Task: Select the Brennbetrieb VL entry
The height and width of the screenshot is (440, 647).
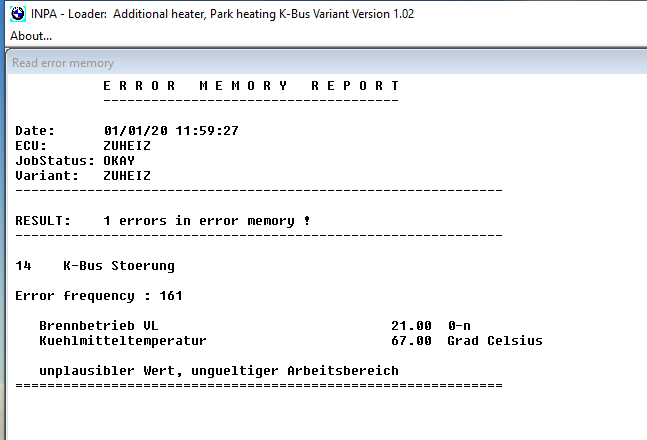Action: (x=99, y=326)
